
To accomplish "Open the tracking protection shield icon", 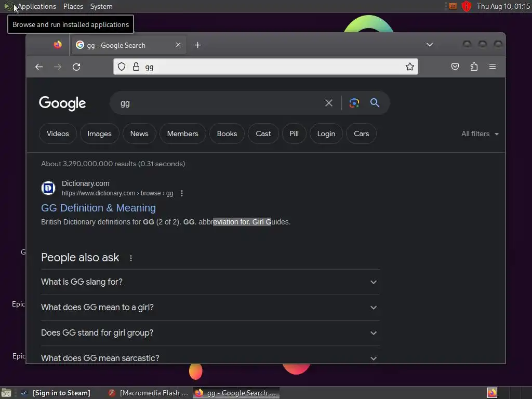I will [122, 66].
